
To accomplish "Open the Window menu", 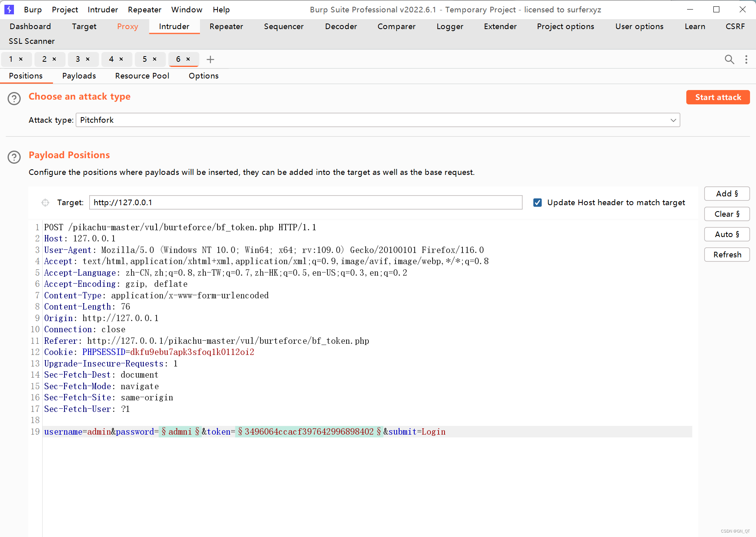I will [187, 10].
